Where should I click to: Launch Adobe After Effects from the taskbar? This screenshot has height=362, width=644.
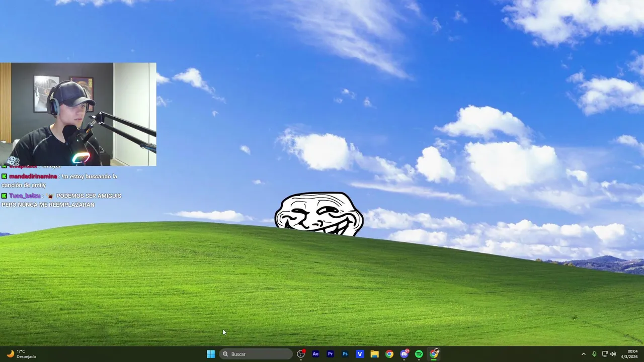(315, 354)
